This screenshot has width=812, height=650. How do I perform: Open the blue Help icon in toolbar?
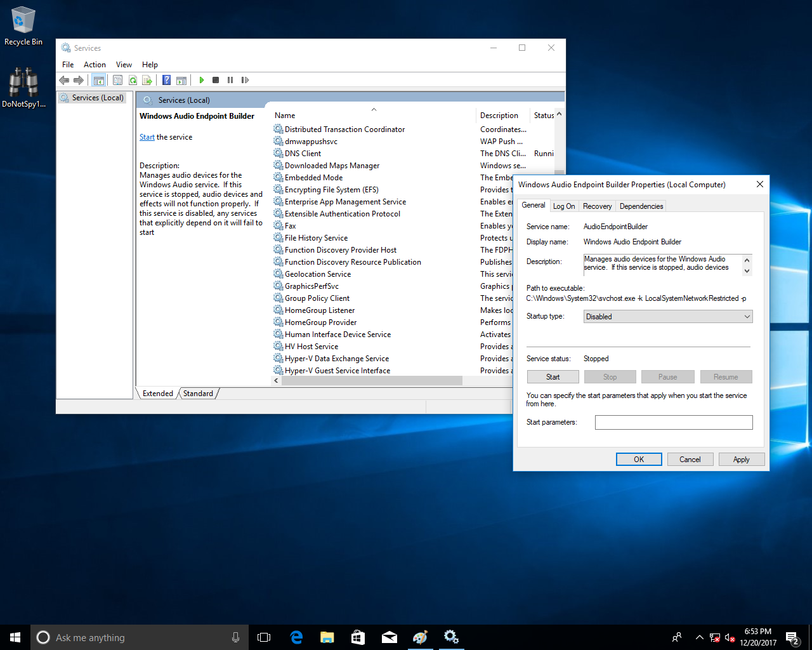pyautogui.click(x=166, y=80)
